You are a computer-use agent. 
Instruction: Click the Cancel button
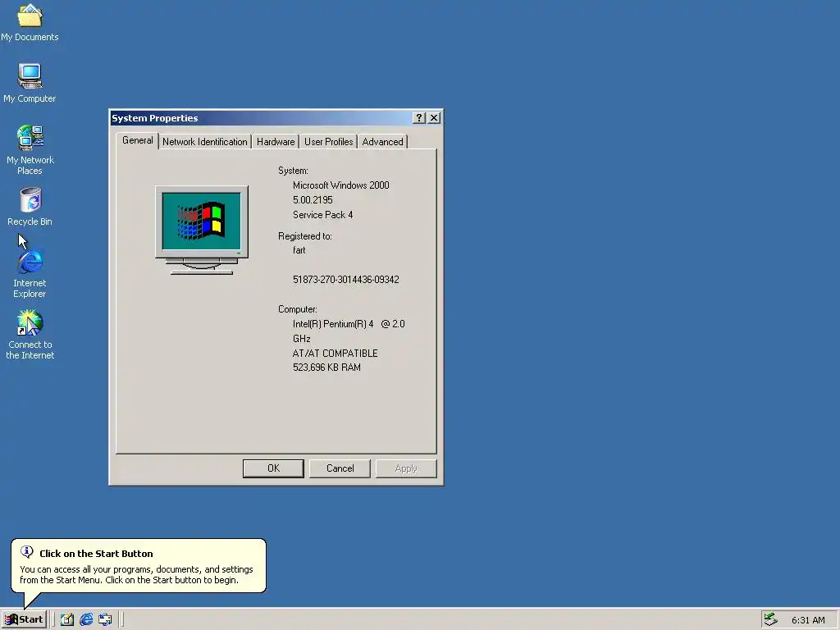[x=340, y=468]
